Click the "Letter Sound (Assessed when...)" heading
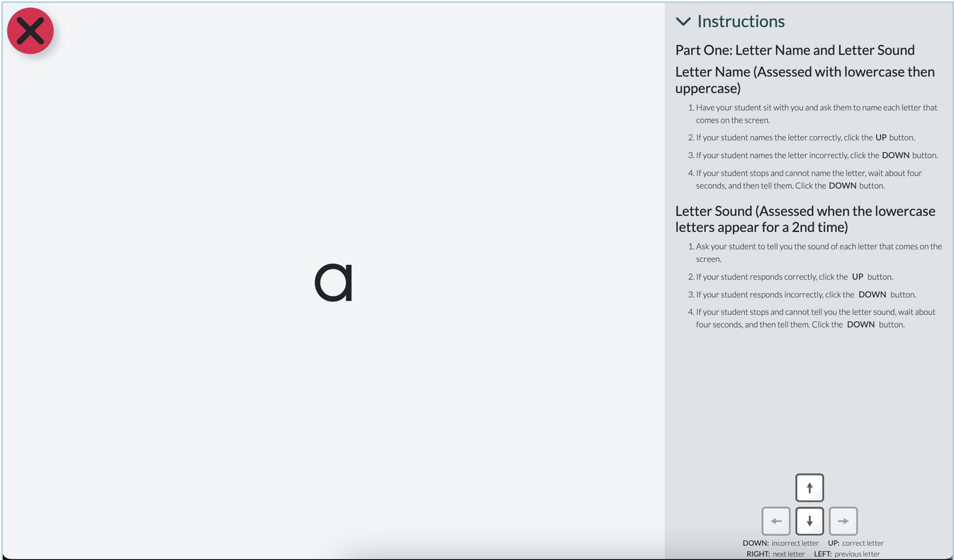Viewport: 954px width, 560px height. (805, 219)
